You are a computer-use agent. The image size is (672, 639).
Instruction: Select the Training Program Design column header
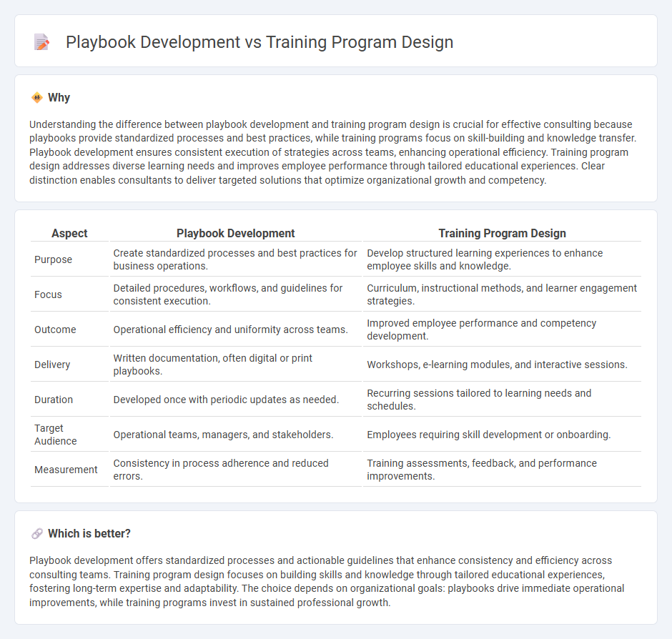point(503,233)
